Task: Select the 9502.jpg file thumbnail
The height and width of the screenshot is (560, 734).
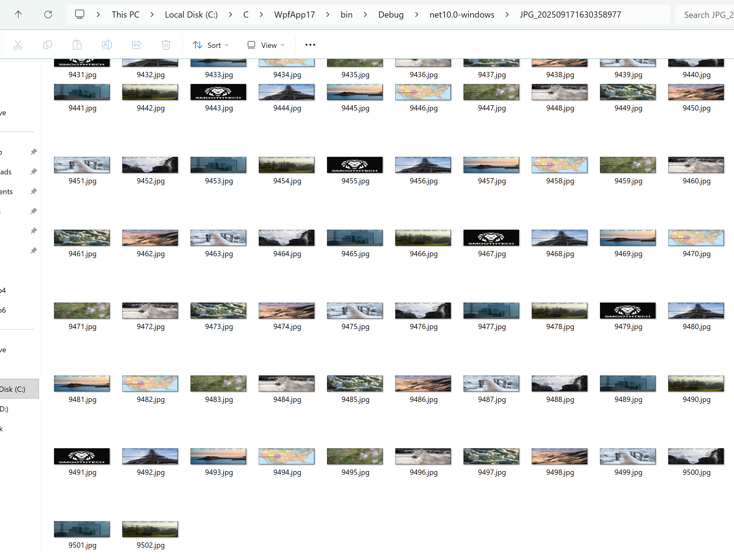Action: pyautogui.click(x=150, y=529)
